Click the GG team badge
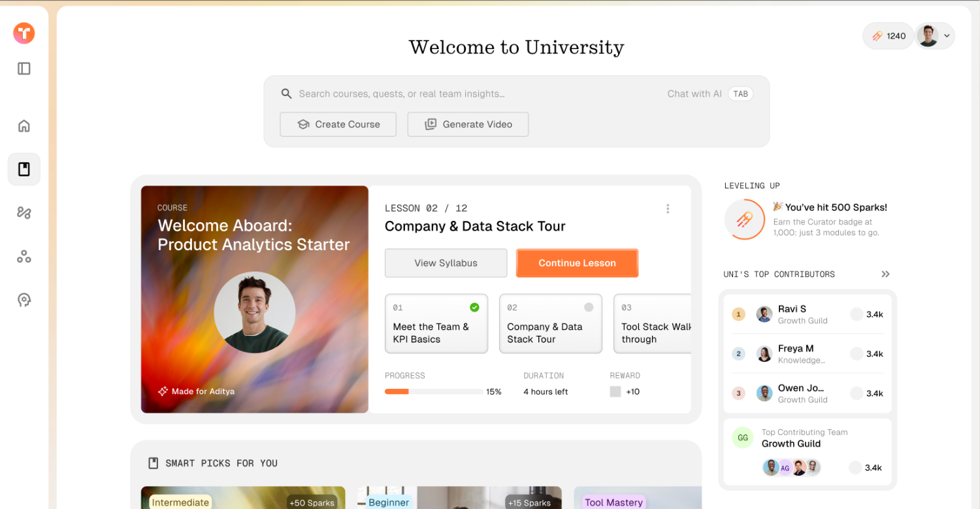980x509 pixels. pyautogui.click(x=742, y=438)
